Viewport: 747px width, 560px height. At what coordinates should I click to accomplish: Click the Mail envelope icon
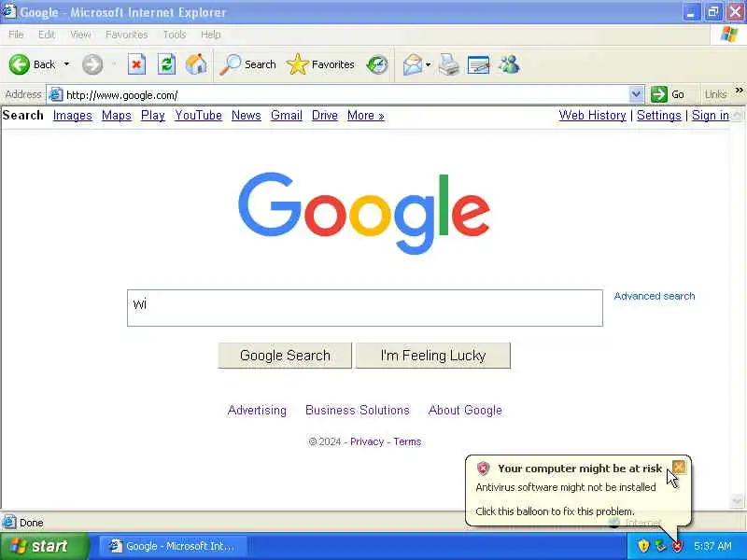(x=413, y=64)
